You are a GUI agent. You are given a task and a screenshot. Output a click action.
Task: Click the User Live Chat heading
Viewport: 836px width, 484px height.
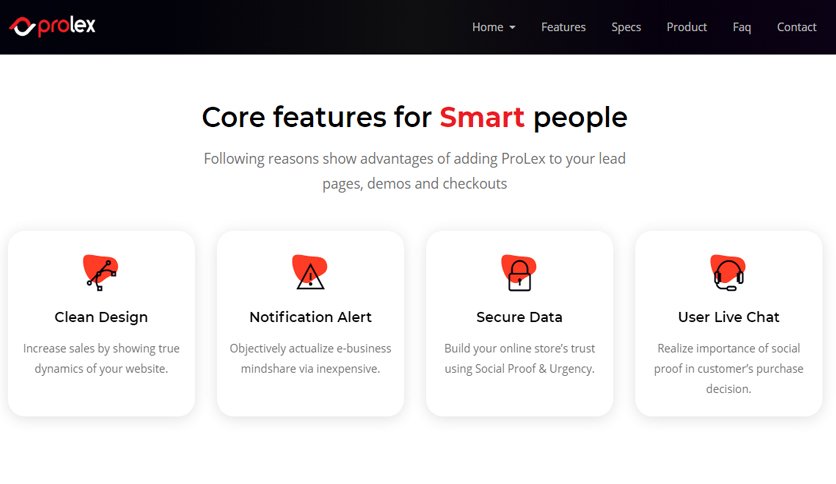click(728, 317)
